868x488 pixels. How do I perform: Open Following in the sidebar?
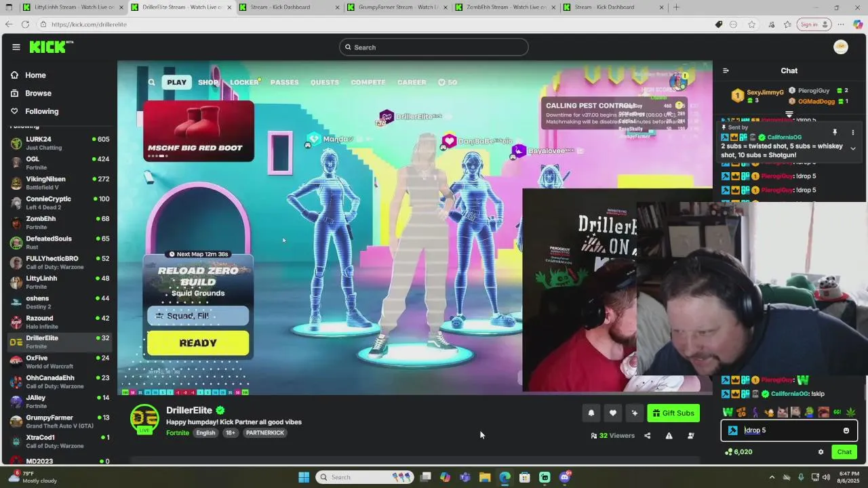click(x=41, y=111)
